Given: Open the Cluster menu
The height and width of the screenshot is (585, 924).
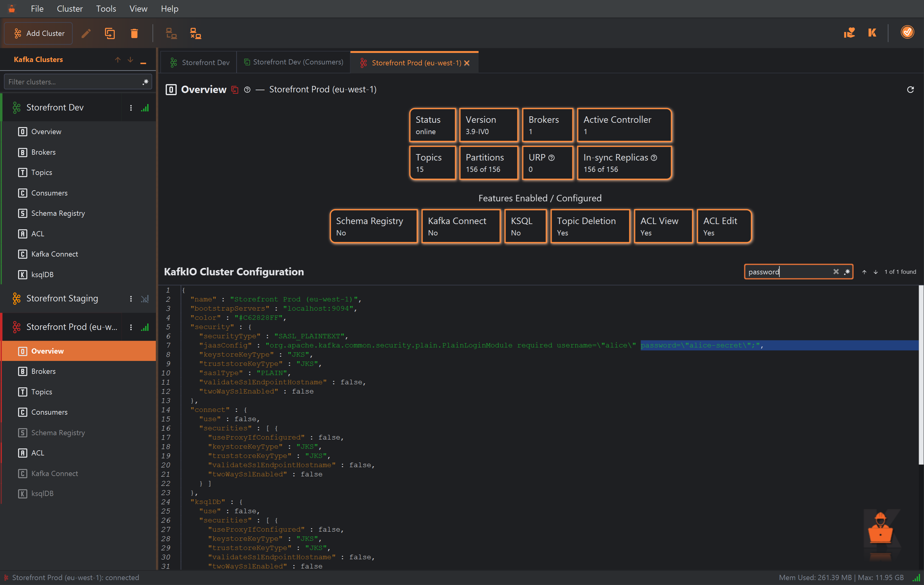Looking at the screenshot, I should click(69, 9).
